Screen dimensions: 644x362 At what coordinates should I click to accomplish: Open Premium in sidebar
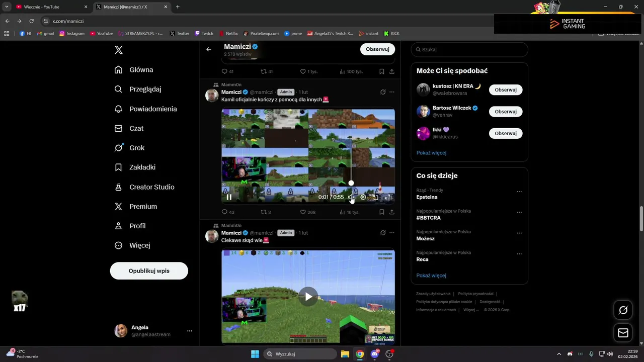coord(136,206)
